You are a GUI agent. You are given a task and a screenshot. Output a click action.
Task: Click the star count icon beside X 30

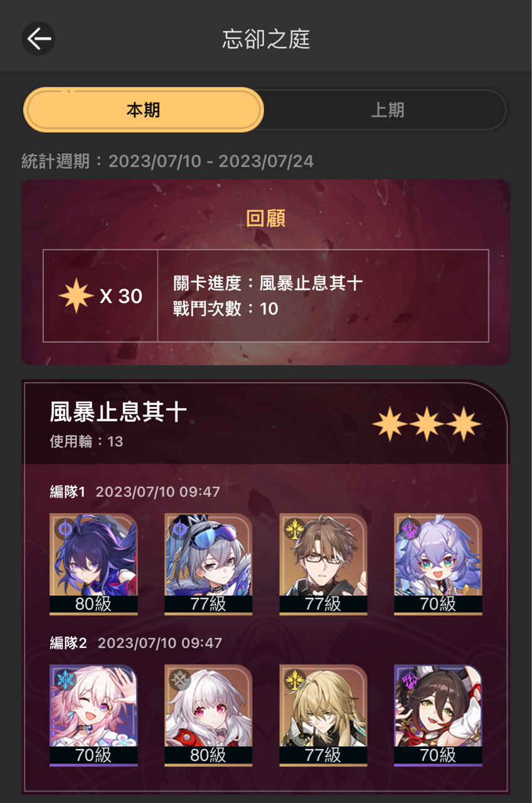pos(76,296)
